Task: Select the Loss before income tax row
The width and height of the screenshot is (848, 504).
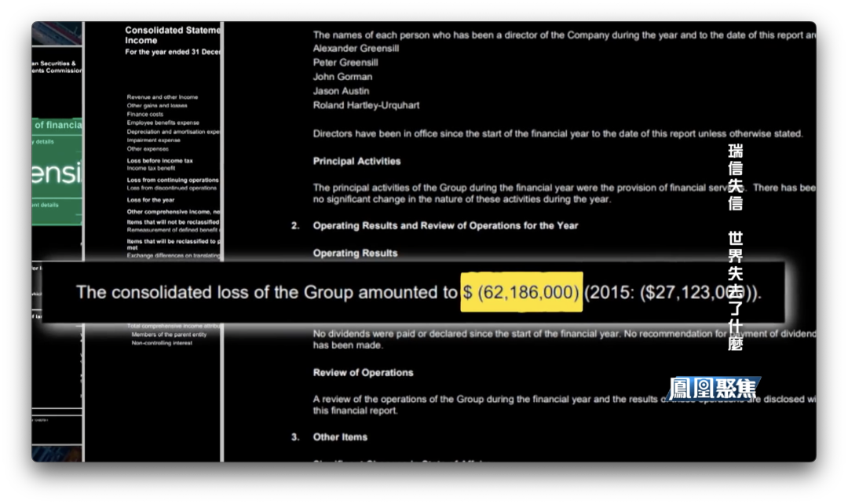Action: (159, 161)
